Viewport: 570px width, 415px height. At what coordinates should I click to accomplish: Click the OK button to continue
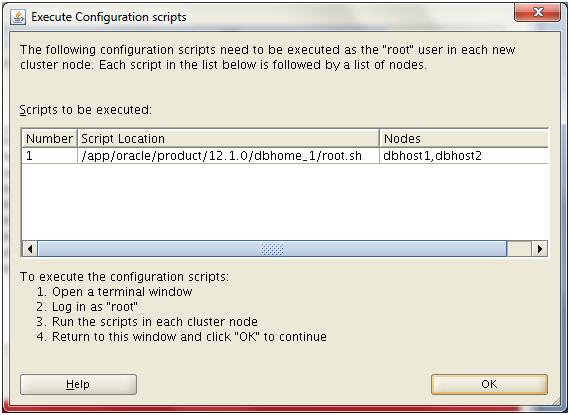click(x=489, y=384)
